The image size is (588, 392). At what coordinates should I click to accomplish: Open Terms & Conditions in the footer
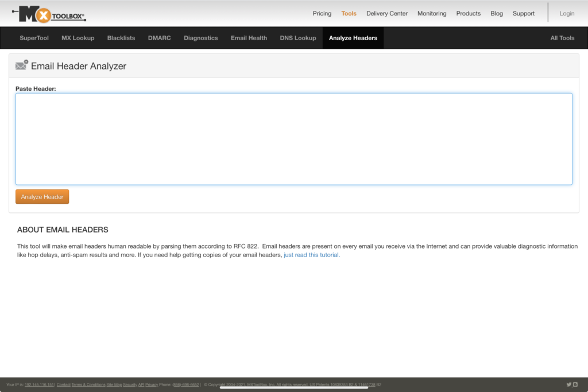pyautogui.click(x=88, y=385)
